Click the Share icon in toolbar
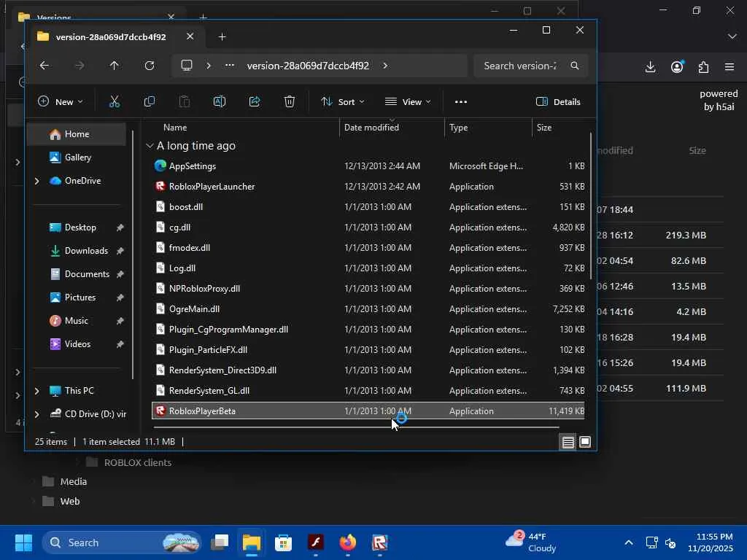 point(255,101)
